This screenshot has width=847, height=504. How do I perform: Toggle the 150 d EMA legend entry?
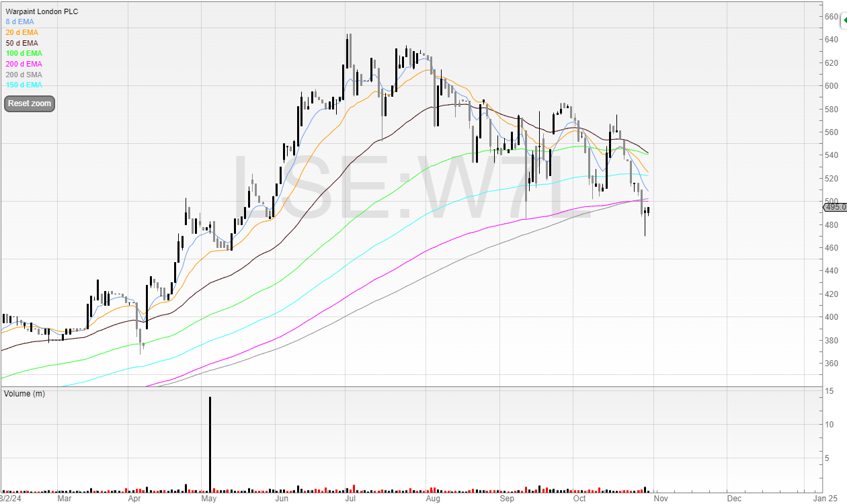tap(24, 85)
